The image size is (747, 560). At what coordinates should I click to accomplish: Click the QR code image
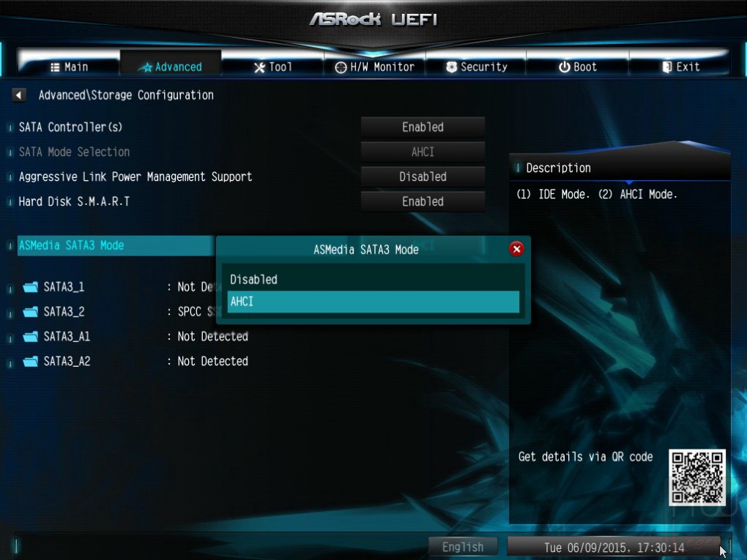tap(697, 477)
